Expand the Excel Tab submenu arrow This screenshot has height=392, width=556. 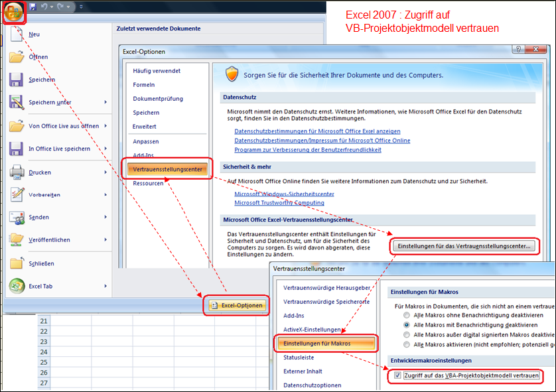point(105,286)
